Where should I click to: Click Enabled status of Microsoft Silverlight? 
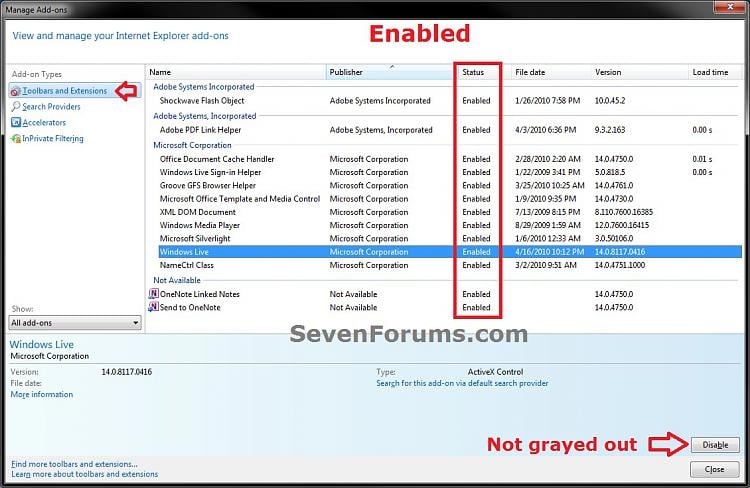tap(476, 238)
